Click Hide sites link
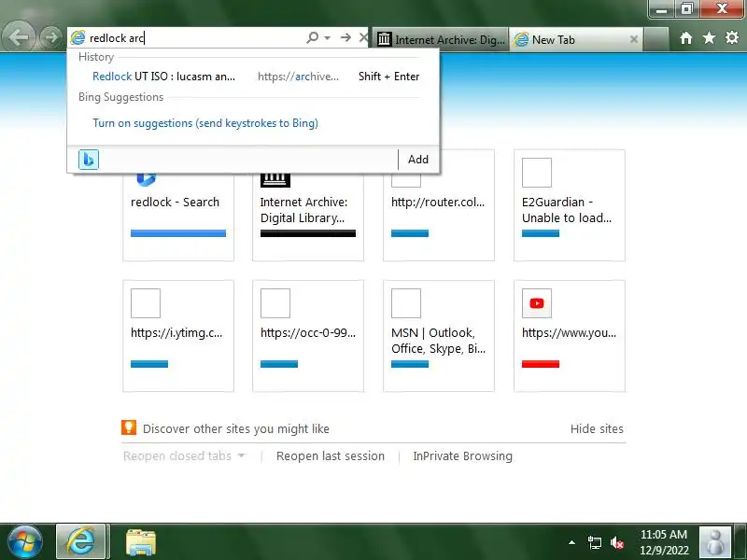Viewport: 747px width, 560px height. 597,429
